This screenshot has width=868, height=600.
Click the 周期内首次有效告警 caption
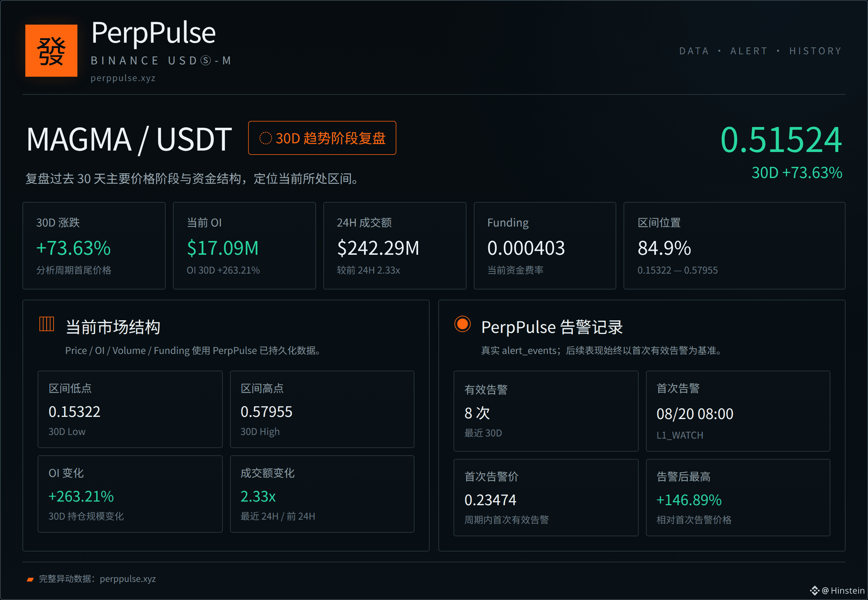(507, 520)
